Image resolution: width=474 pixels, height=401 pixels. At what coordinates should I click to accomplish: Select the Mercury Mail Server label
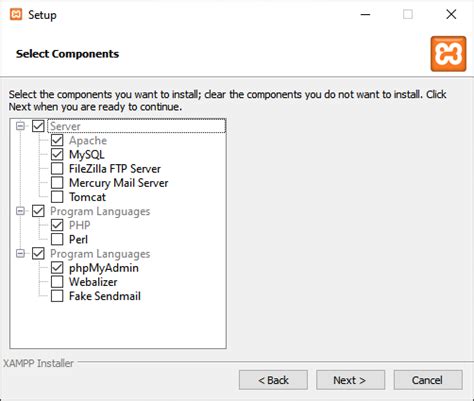coord(118,183)
